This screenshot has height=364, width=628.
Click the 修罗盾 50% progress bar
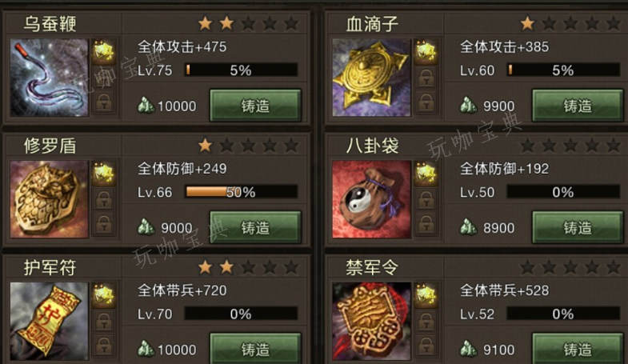point(241,192)
